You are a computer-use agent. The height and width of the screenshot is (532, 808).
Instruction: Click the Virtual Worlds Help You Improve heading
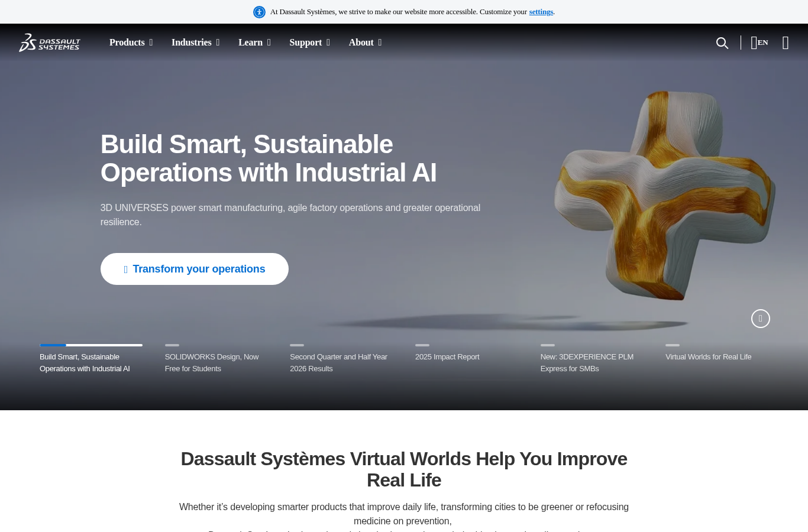tap(404, 469)
